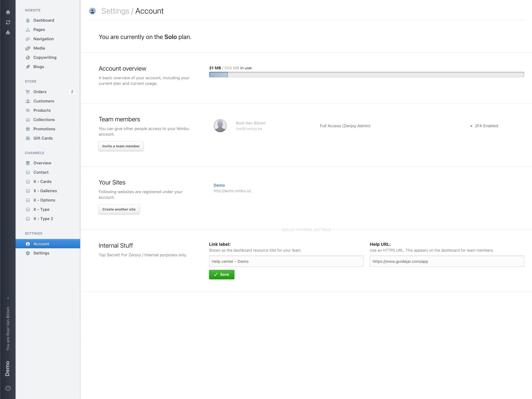532x399 pixels.
Task: Click the refresh arrows icon in the dark rail
Action: click(8, 22)
